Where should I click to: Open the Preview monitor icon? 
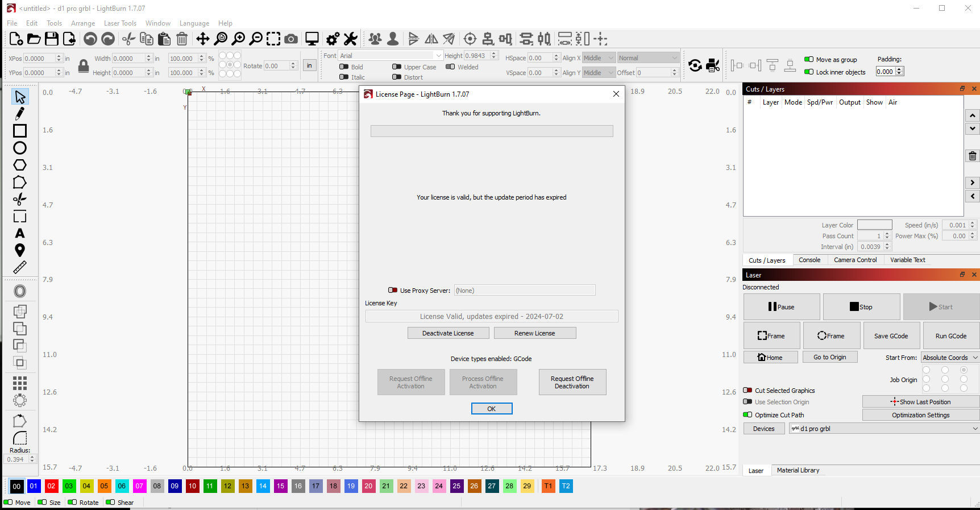point(312,39)
